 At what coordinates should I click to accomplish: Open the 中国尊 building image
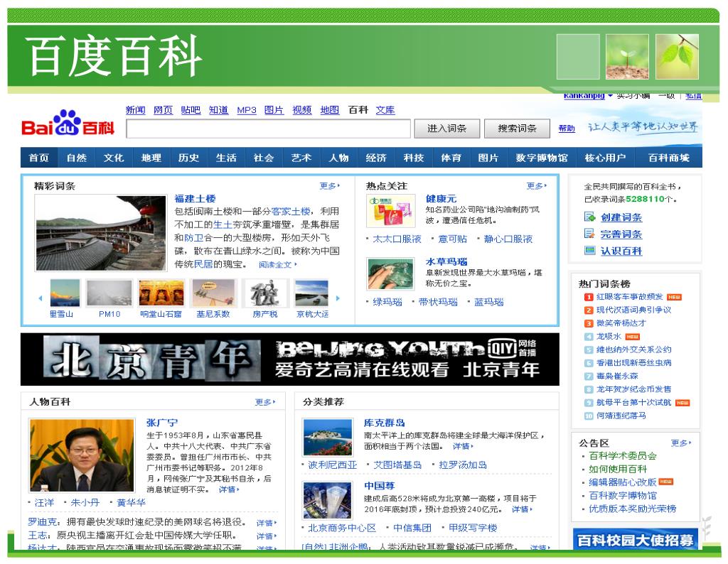point(327,500)
